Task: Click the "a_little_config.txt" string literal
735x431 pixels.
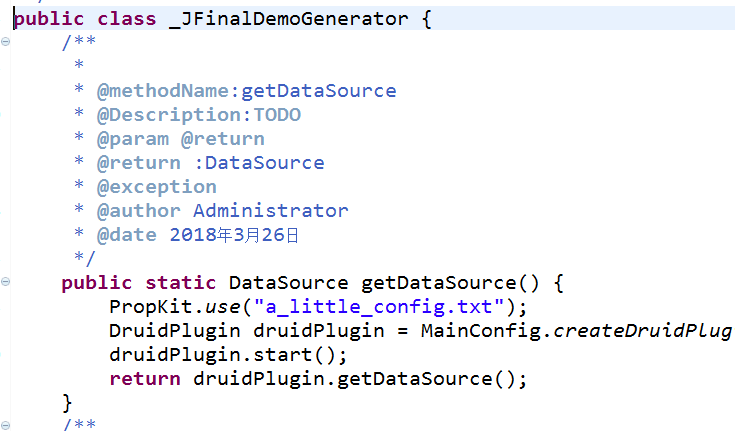Action: click(x=379, y=307)
